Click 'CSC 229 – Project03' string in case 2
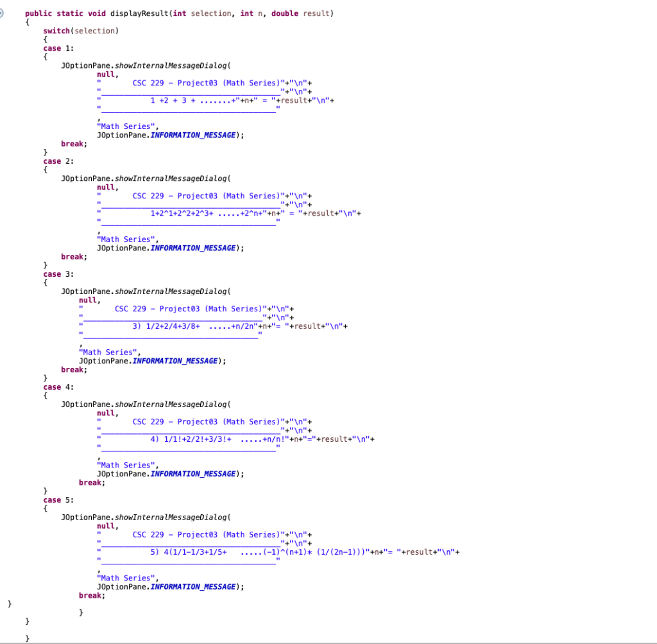 (175, 196)
